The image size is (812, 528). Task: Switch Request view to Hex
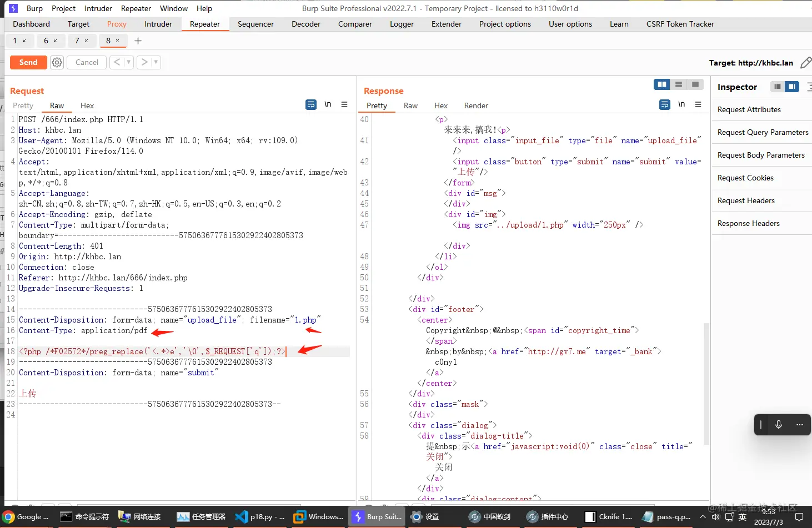tap(87, 105)
